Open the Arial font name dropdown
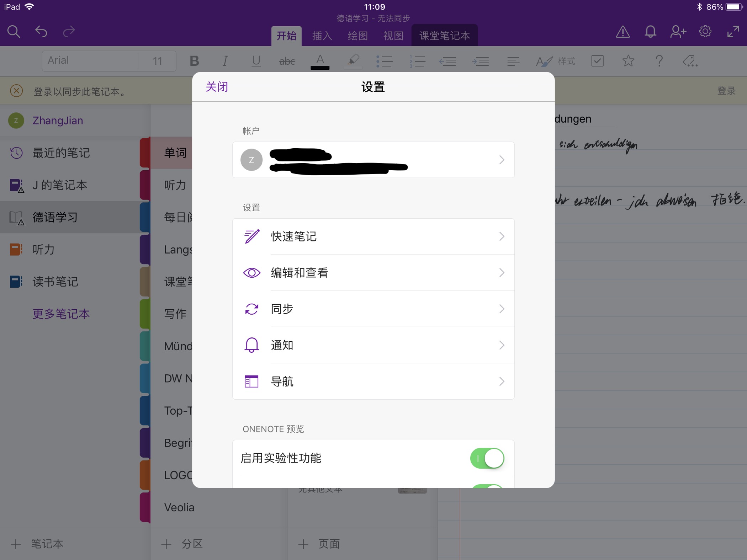 [x=90, y=61]
